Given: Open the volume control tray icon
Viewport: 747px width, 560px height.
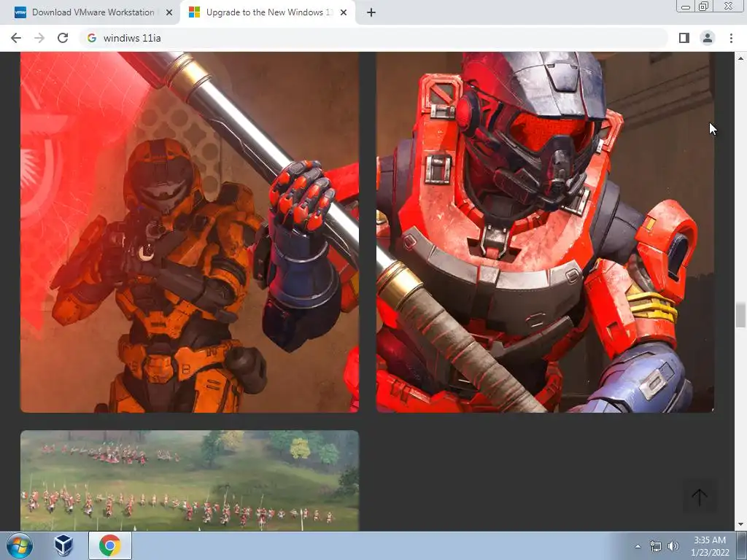Looking at the screenshot, I should click(x=673, y=546).
